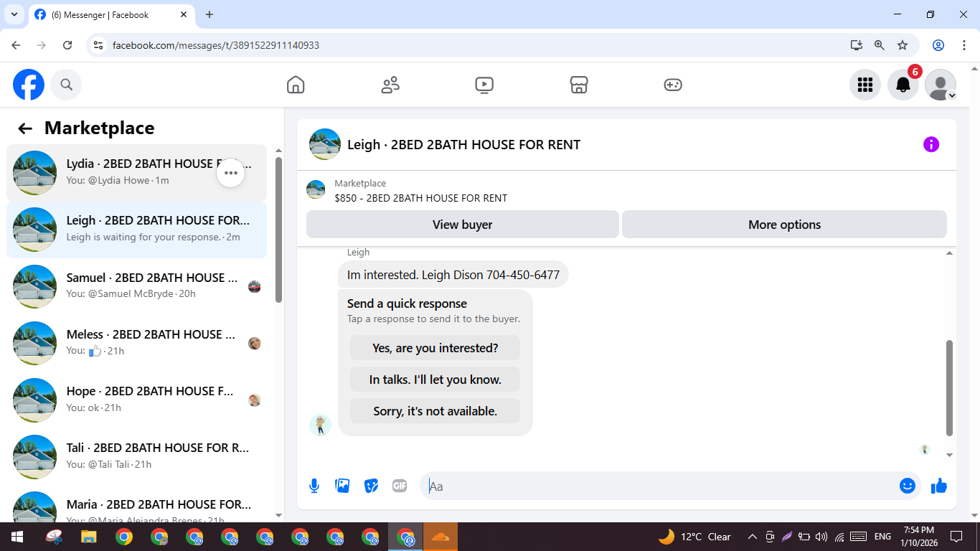The image size is (980, 551).
Task: Send quick response 'Sorry, it's not available.'
Action: coord(435,411)
